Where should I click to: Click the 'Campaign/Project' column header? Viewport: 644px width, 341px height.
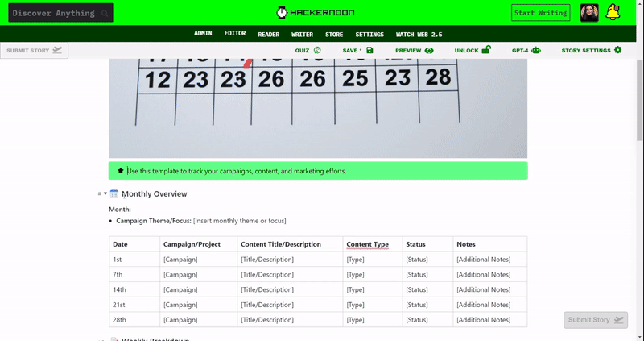198,244
